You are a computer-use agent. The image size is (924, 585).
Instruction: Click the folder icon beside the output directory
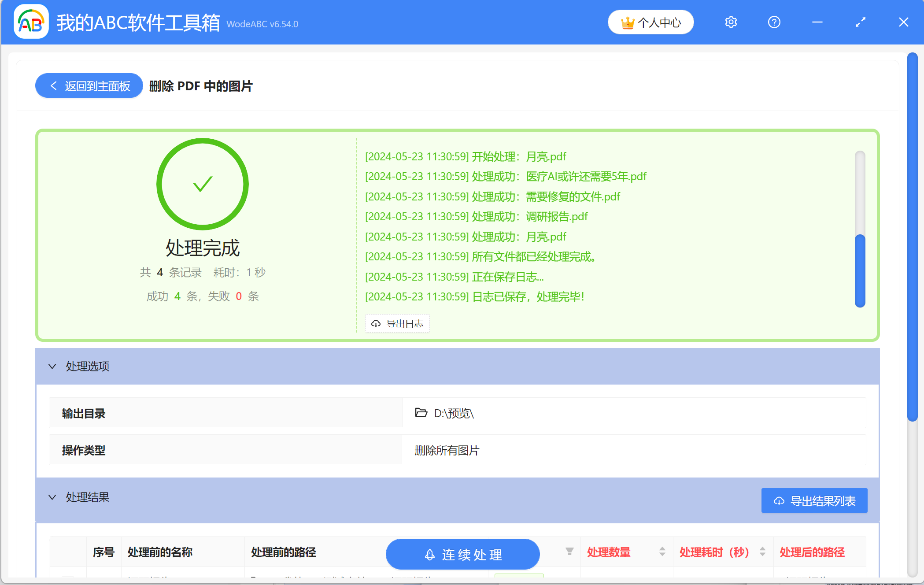(x=421, y=414)
